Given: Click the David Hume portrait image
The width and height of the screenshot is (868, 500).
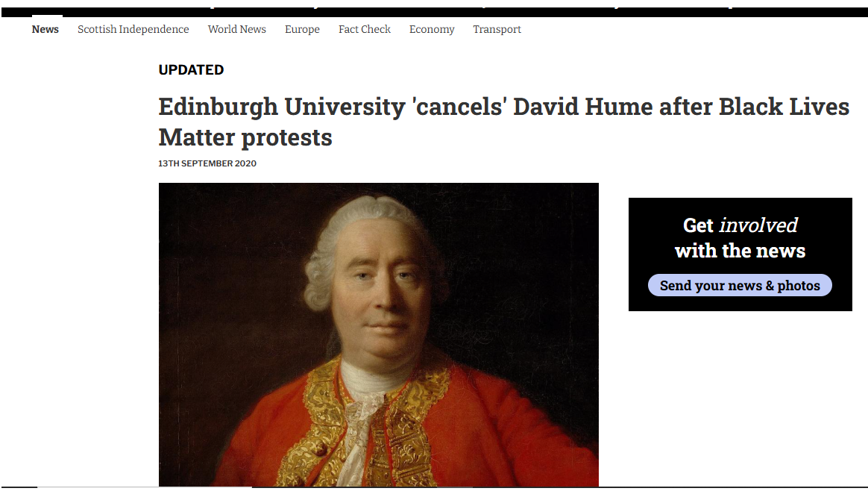Looking at the screenshot, I should click(x=379, y=334).
